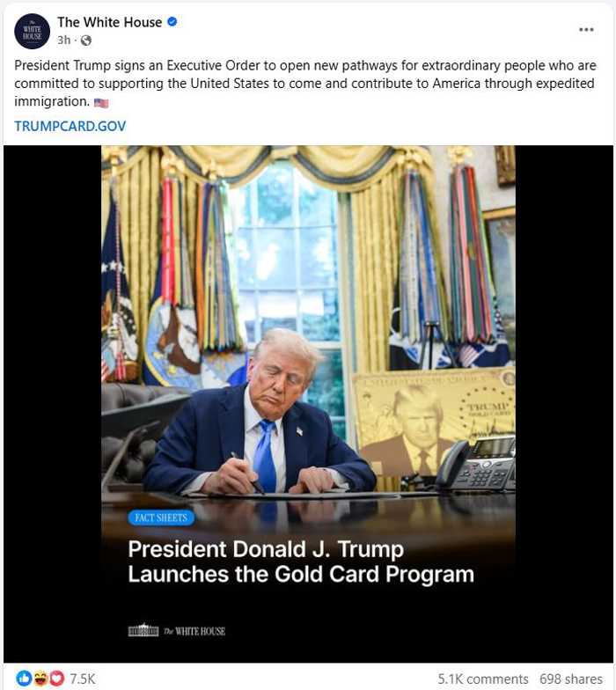The height and width of the screenshot is (690, 616).
Task: Click the American flag emoji in the post
Action: 100,102
